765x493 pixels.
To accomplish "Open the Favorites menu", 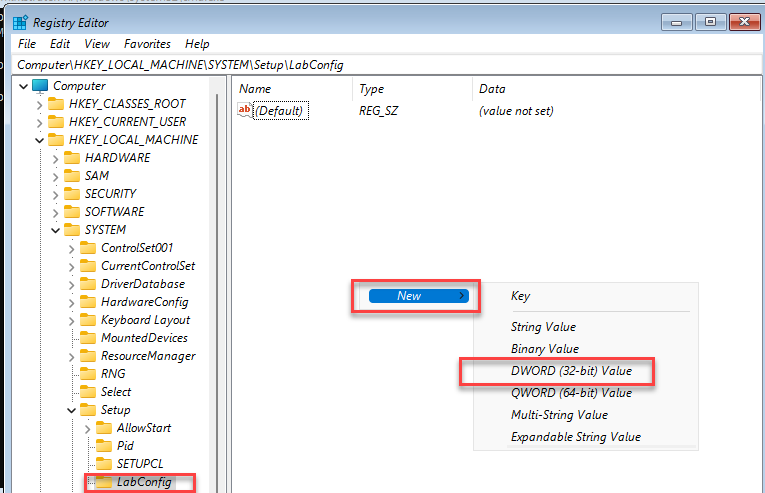I will click(147, 44).
